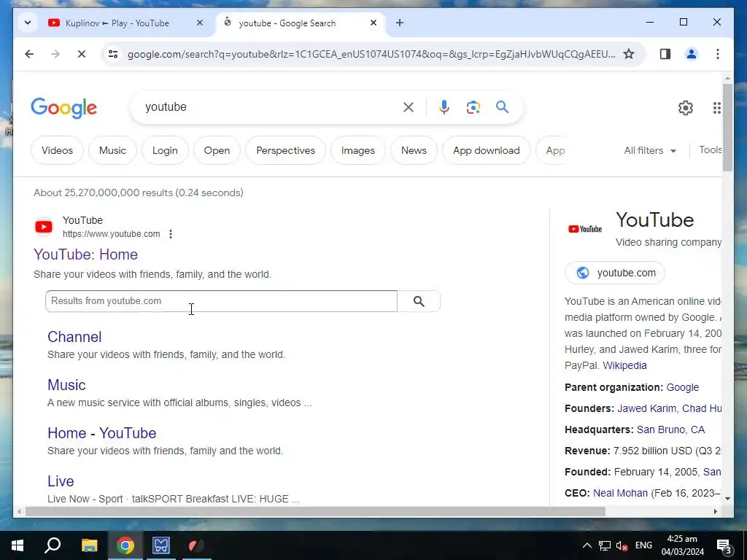The width and height of the screenshot is (747, 560).
Task: Open Chrome profile avatar
Action: point(692,54)
